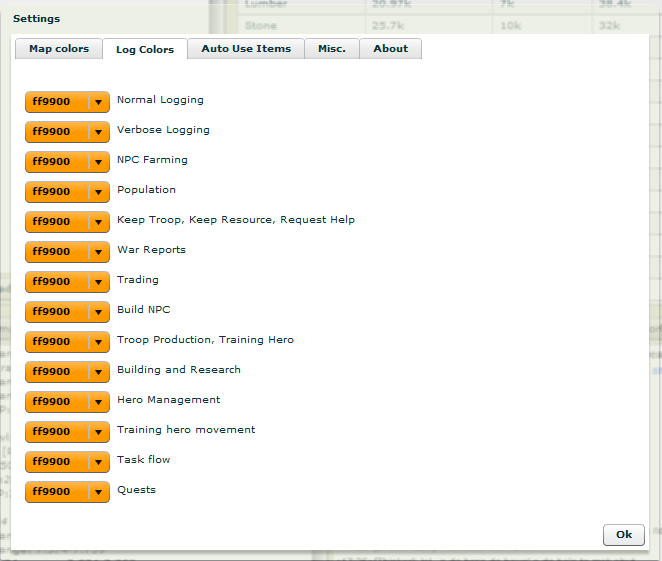Screen dimensions: 662x561
Task: Open the Verbose Logging color dropdown arrow
Action: point(98,132)
